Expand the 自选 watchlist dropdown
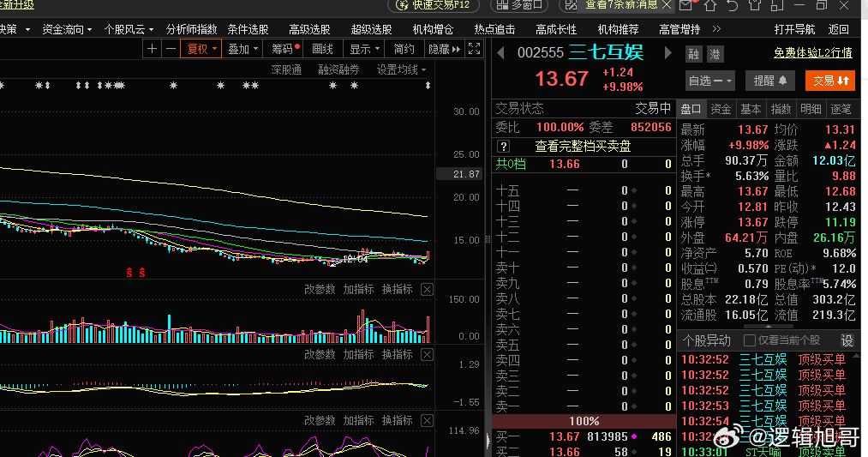This screenshot has height=457, width=868. coord(709,81)
